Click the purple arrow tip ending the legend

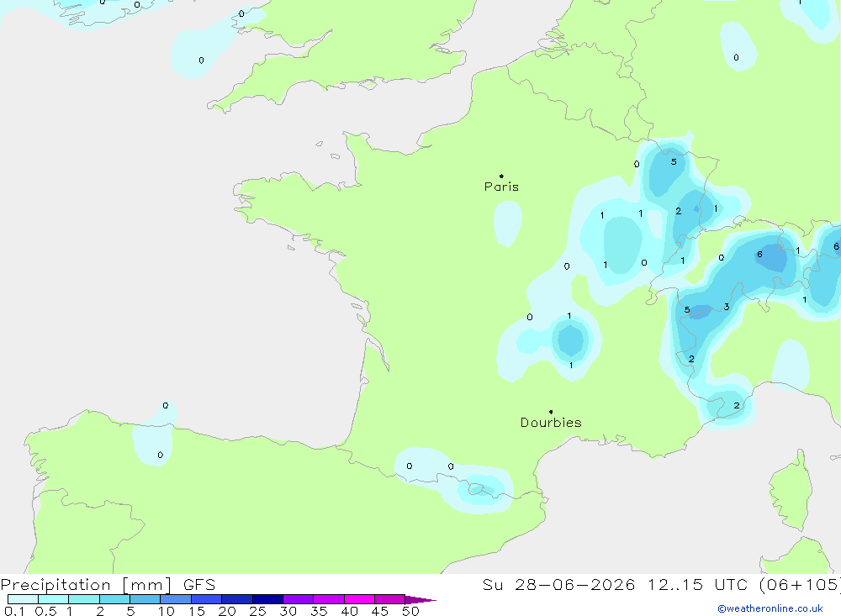(420, 600)
